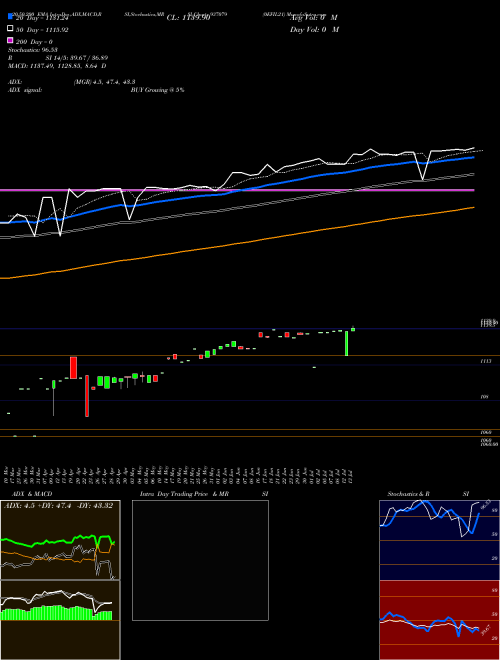Click the 'Stochastics & R' panel title

click(x=408, y=494)
